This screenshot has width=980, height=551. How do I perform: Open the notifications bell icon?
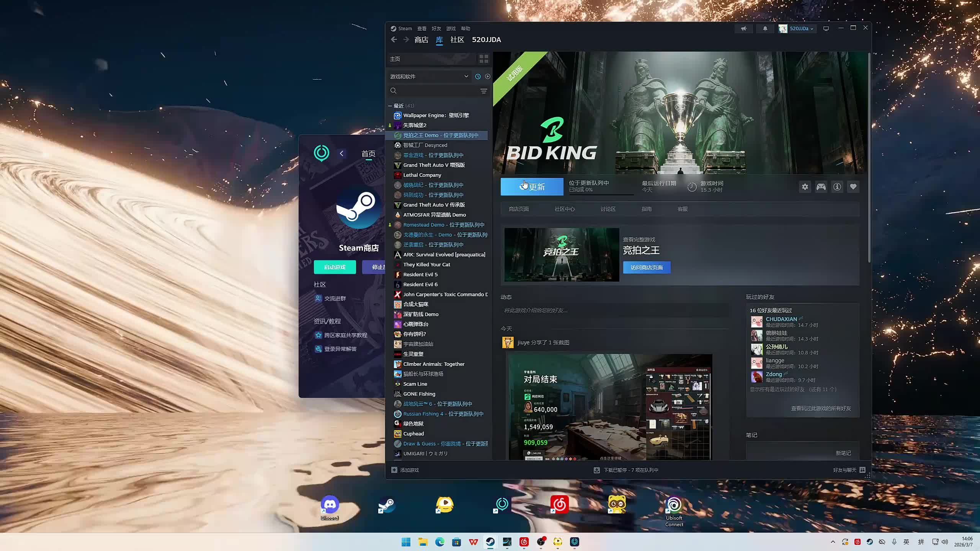(x=765, y=29)
